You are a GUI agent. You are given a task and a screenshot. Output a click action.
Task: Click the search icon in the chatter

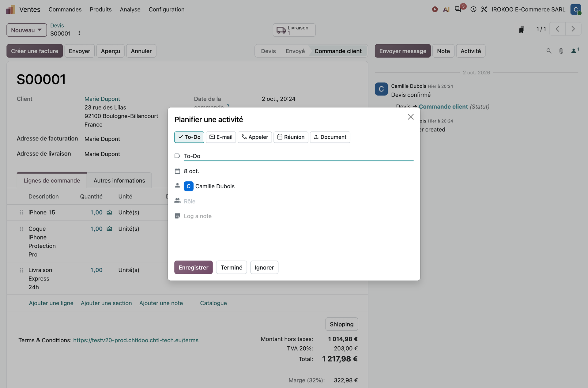click(x=549, y=51)
